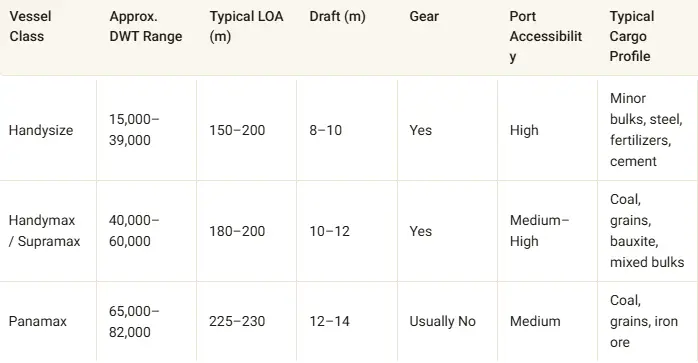Screen dimensions: 698x363
Task: Select the 10–12 draft cell
Action: [330, 231]
